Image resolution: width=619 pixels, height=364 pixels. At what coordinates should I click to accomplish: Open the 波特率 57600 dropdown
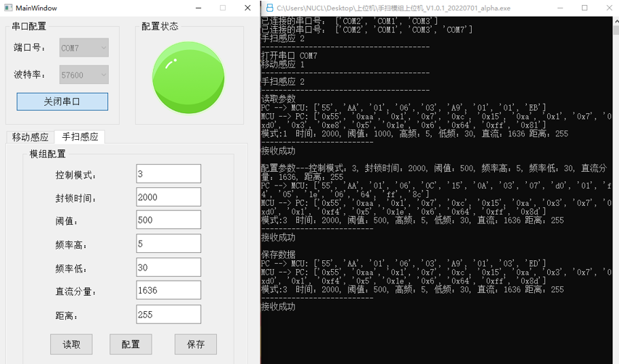[84, 75]
